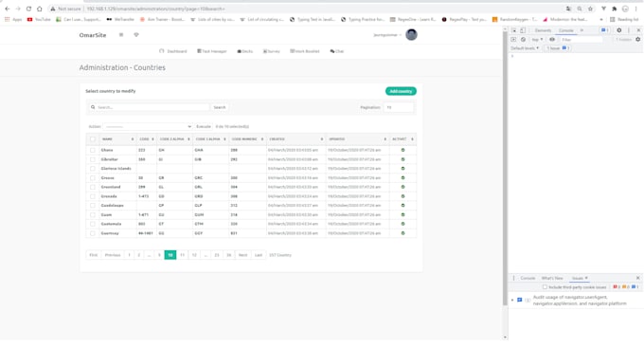Click the diamond icon next to hamburger

click(x=136, y=35)
